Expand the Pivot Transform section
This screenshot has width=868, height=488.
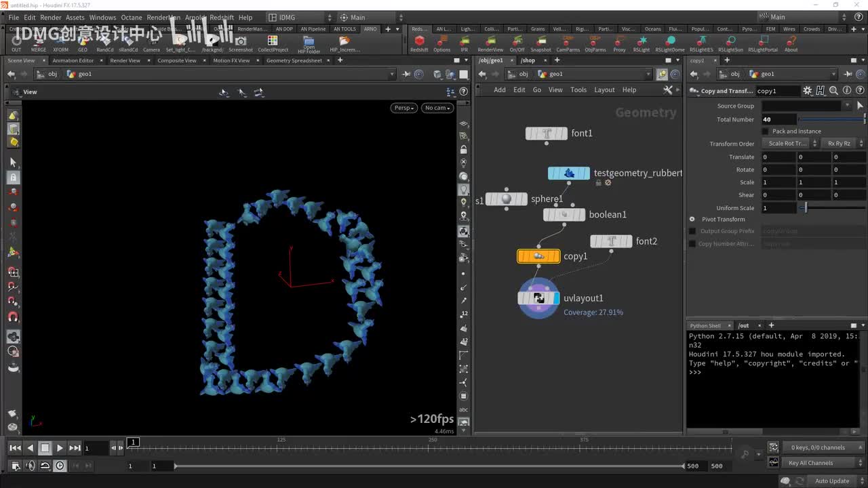click(692, 220)
